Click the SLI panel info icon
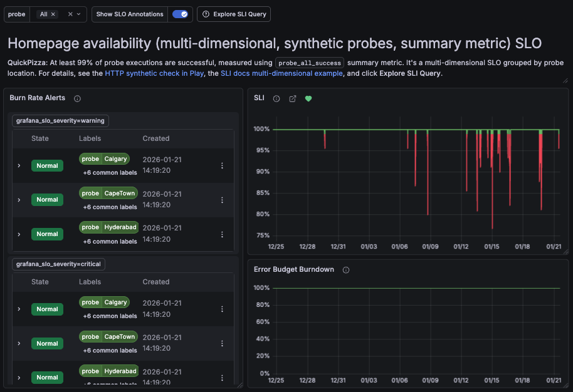This screenshot has width=573, height=392. coord(276,98)
